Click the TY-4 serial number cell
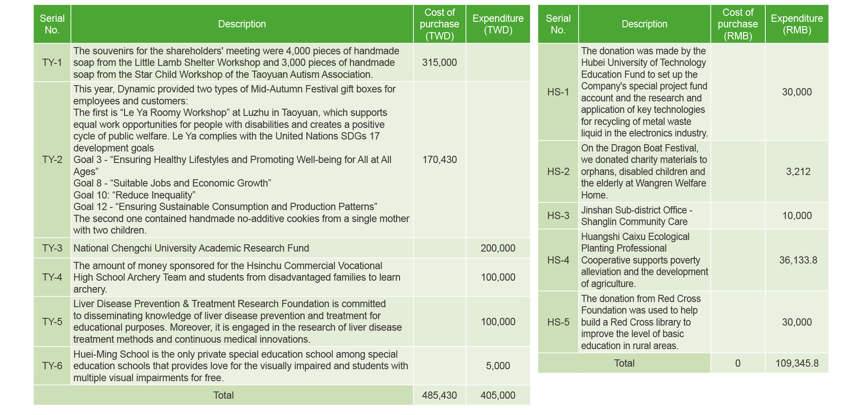This screenshot has width=868, height=415. pyautogui.click(x=52, y=277)
